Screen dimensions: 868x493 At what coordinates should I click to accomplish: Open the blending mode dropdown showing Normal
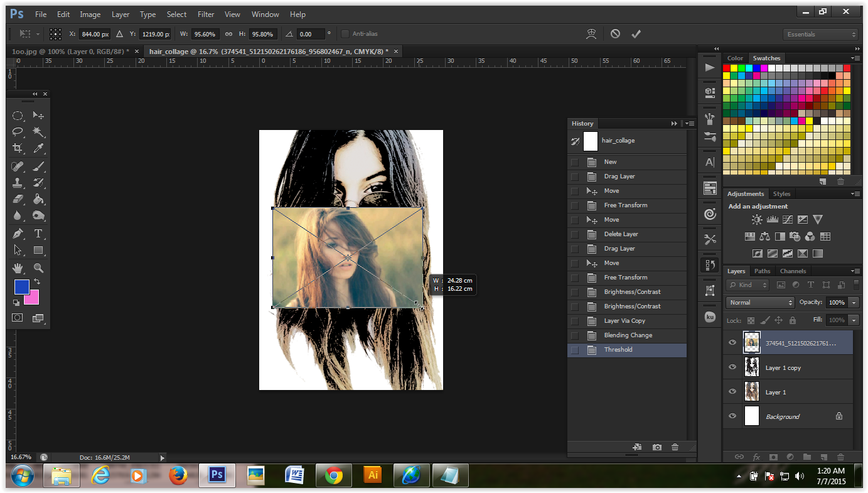pos(759,302)
